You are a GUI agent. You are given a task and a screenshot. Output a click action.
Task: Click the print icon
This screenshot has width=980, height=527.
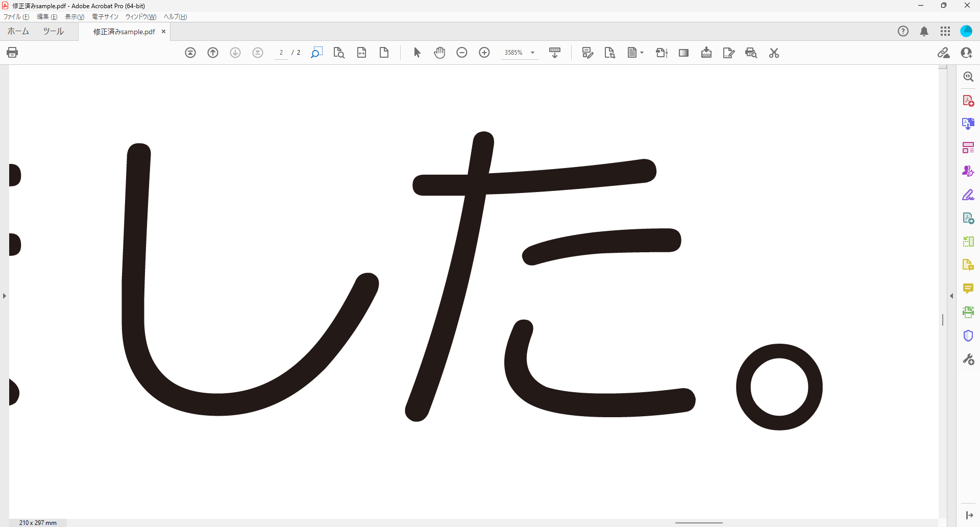pos(12,53)
